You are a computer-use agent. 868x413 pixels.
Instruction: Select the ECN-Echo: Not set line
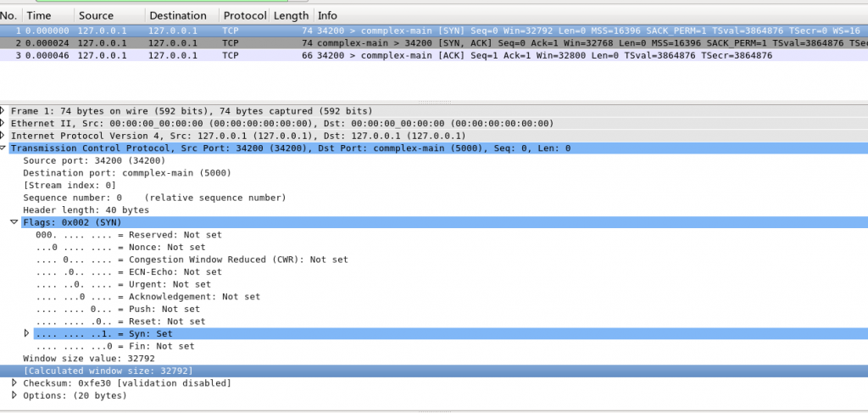point(129,272)
